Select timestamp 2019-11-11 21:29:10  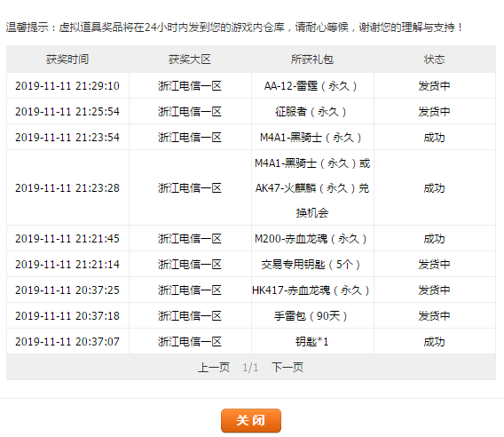point(67,86)
